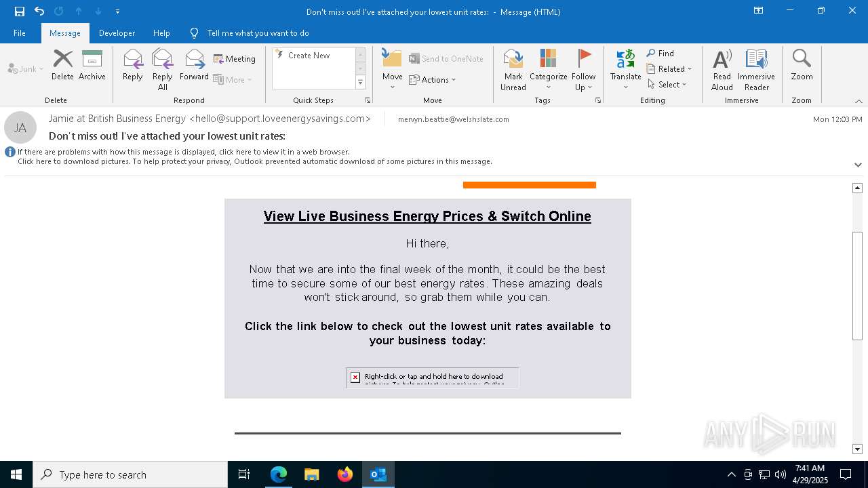Click the blocked picture placeholder

[433, 378]
